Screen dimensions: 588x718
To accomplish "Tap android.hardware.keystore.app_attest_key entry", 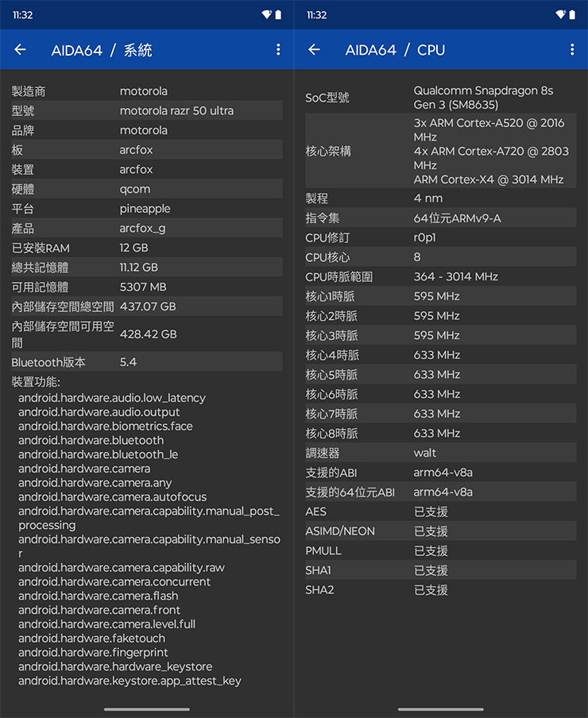I will [130, 681].
